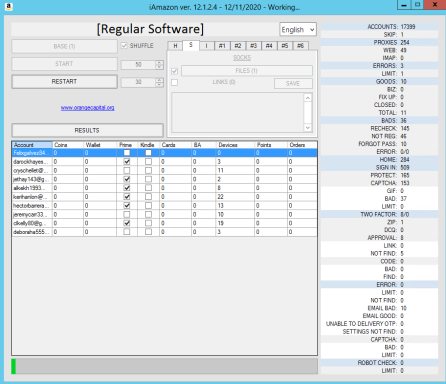Switch to the #1 tab
Screen dimensions: 446x384
(x=222, y=46)
